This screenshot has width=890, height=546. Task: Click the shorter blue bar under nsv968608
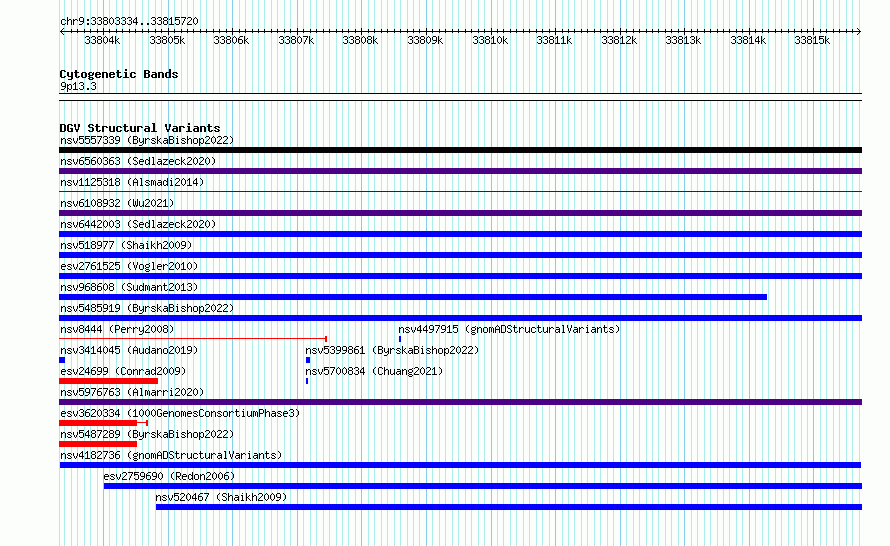click(413, 297)
